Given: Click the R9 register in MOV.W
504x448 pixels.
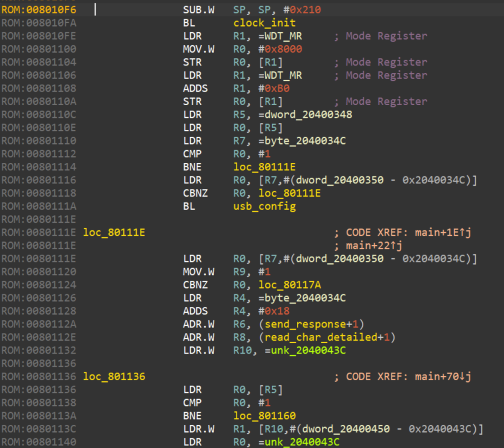Looking at the screenshot, I should tap(240, 271).
